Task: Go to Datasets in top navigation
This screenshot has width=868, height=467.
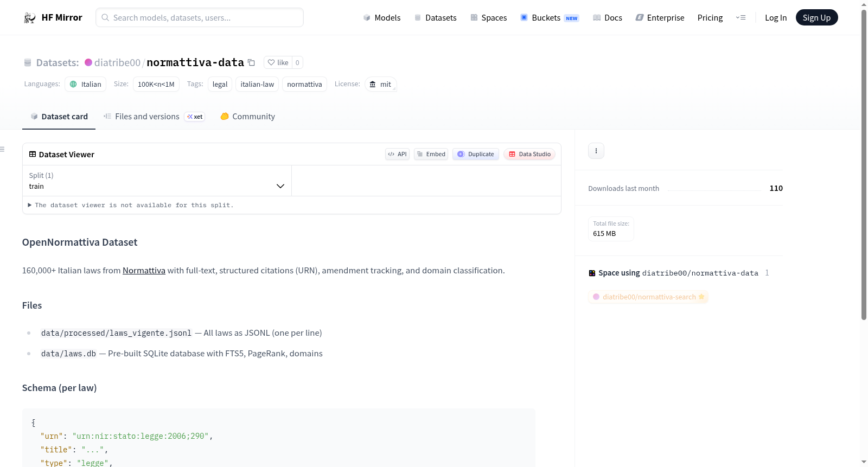Action: pos(435,18)
